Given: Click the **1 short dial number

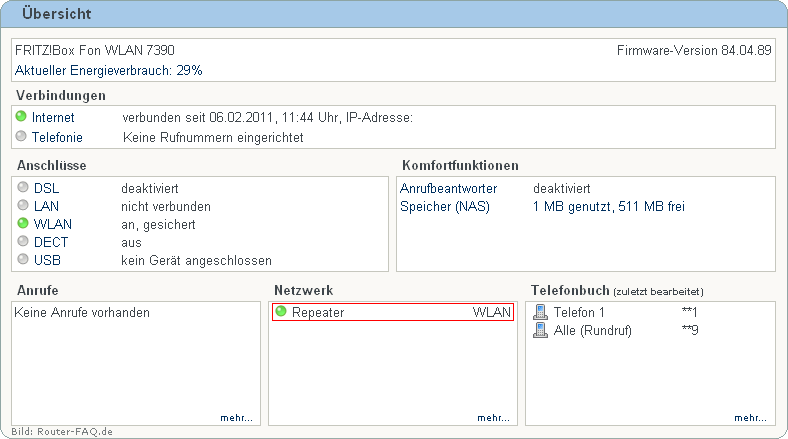Looking at the screenshot, I should pyautogui.click(x=690, y=312).
